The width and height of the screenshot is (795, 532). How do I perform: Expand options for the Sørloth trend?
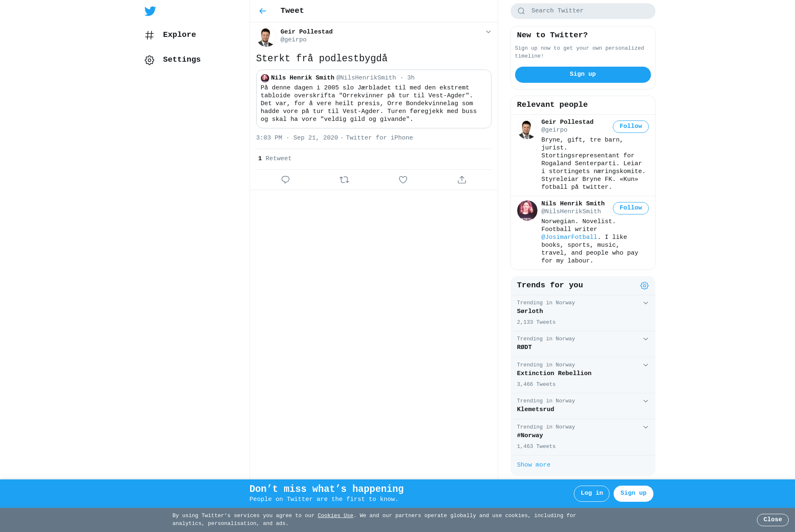[x=646, y=303]
